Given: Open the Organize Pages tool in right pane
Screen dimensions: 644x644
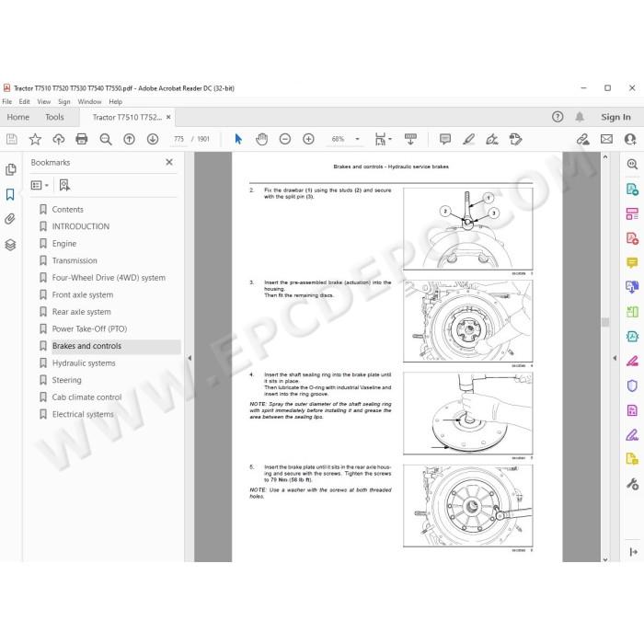Looking at the screenshot, I should tap(632, 213).
